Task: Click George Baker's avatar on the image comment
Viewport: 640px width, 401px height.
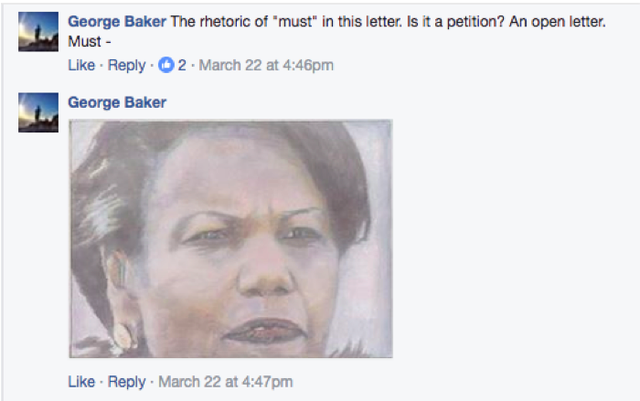Action: 39,113
